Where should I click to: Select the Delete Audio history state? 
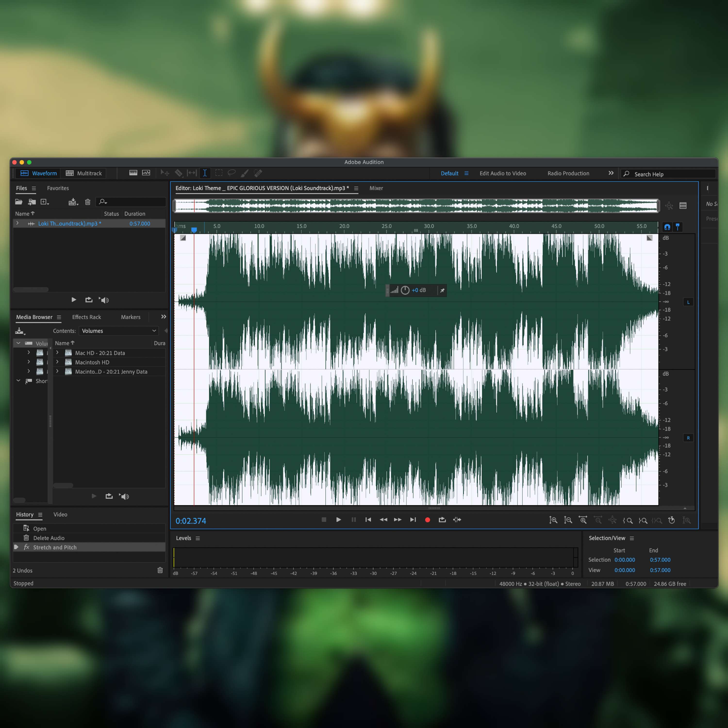pos(89,538)
